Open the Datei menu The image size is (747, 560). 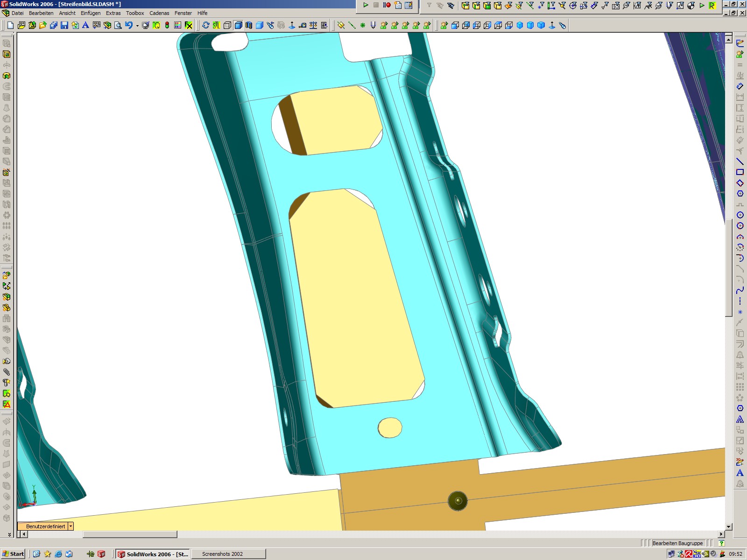coord(18,13)
